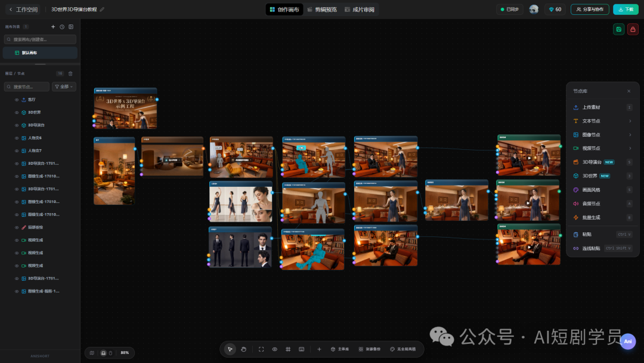Click the 分享与协作 button
The width and height of the screenshot is (644, 363).
590,10
